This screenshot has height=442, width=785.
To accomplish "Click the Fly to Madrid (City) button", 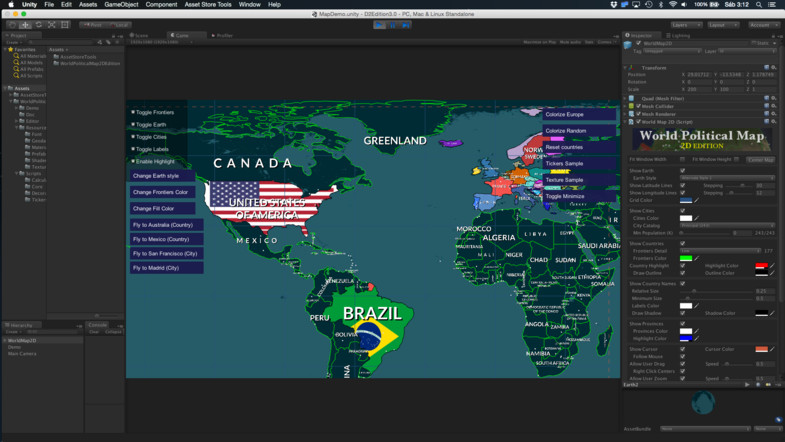I will [x=167, y=268].
